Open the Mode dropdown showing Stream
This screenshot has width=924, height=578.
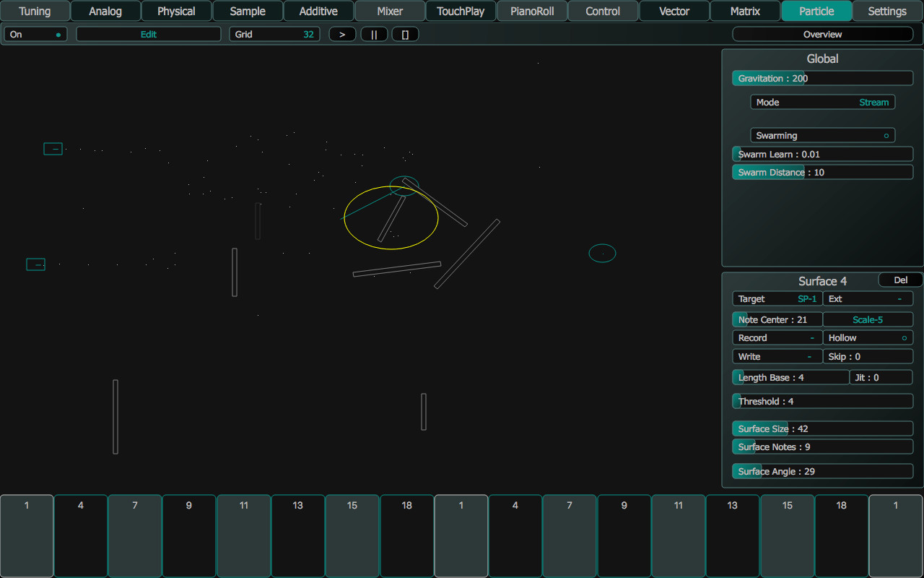[822, 102]
